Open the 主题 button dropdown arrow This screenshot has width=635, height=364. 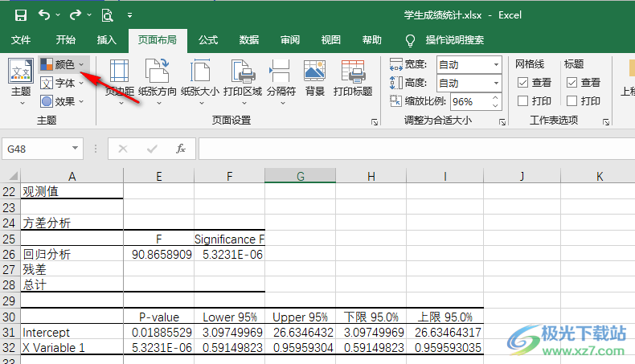click(23, 103)
